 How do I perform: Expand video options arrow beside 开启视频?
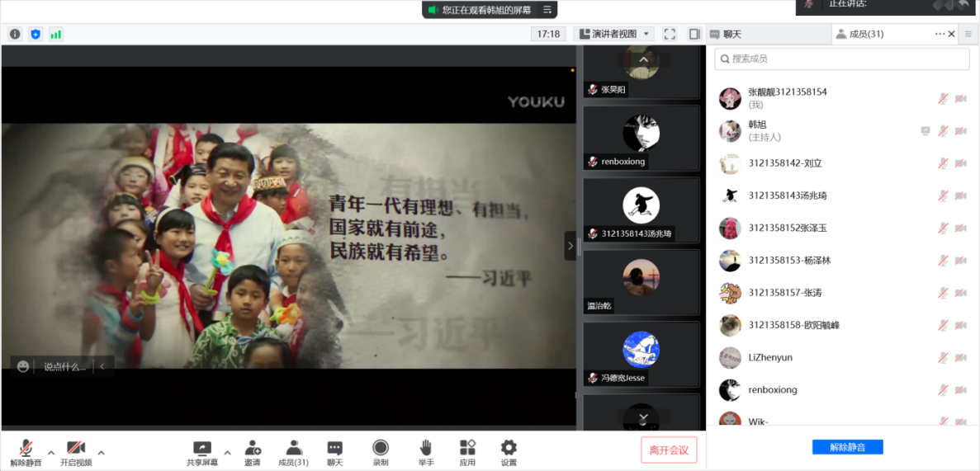(x=102, y=452)
